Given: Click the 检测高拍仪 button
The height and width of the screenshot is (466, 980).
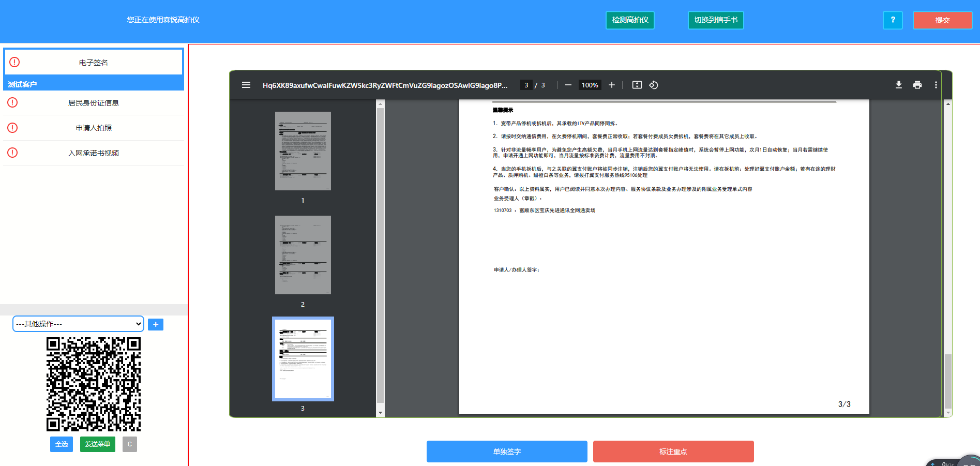Looking at the screenshot, I should click(630, 20).
